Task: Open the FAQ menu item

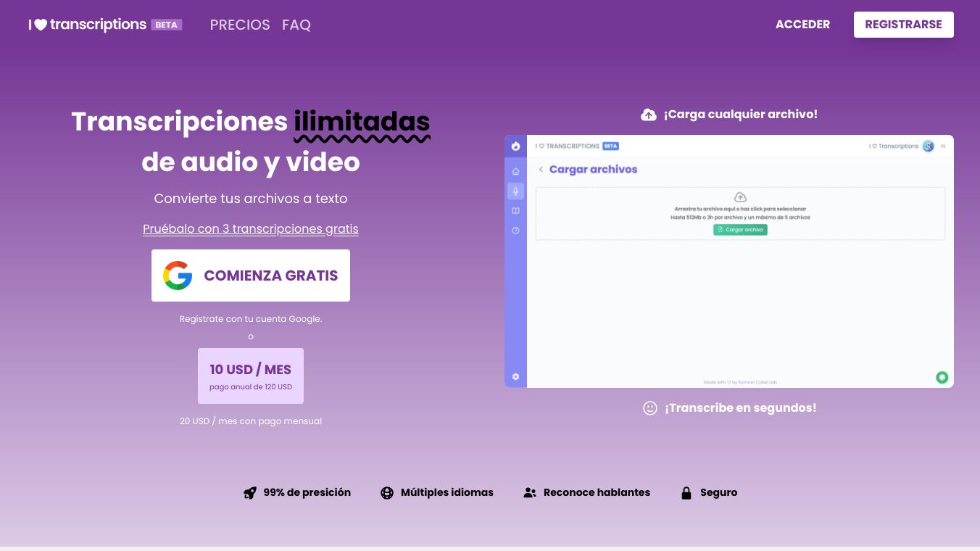Action: (x=296, y=25)
